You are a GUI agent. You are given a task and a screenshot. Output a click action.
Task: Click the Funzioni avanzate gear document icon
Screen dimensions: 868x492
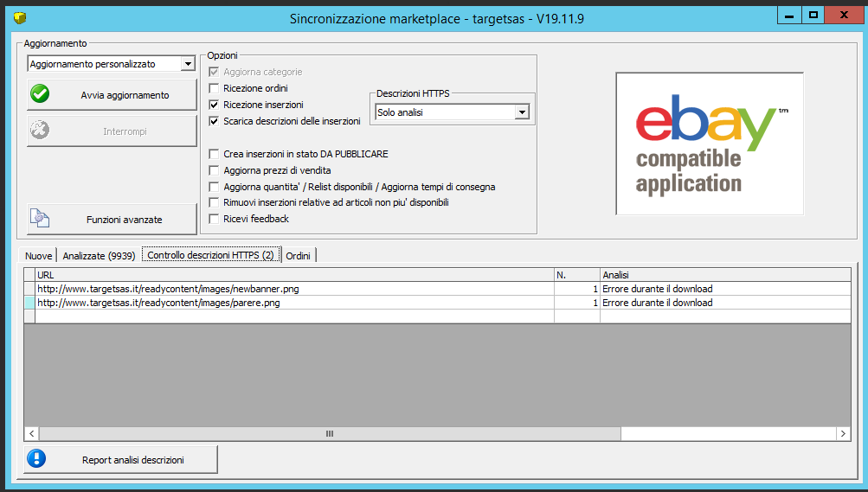[x=40, y=218]
